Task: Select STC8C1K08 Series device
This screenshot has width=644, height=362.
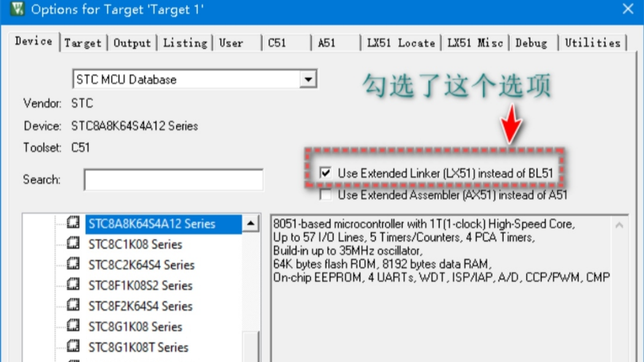Action: [135, 245]
